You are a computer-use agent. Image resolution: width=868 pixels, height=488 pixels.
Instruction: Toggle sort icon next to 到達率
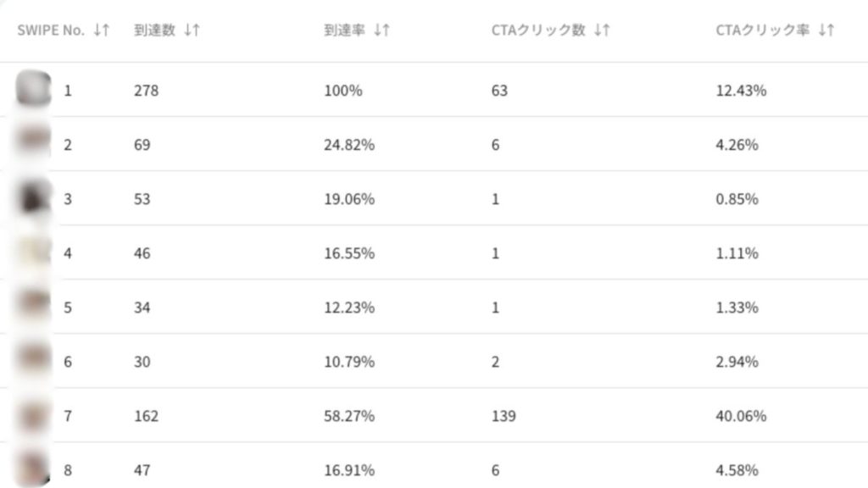[x=381, y=30]
